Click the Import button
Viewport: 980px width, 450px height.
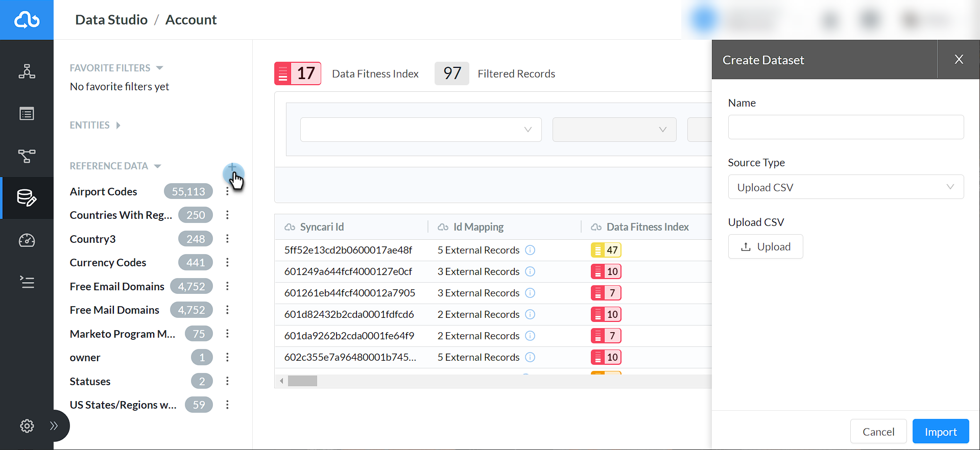941,432
